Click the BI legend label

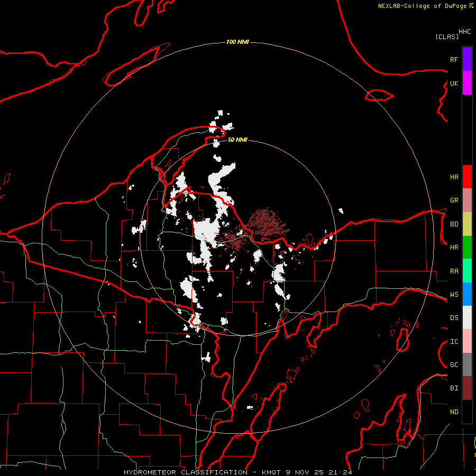pyautogui.click(x=454, y=388)
